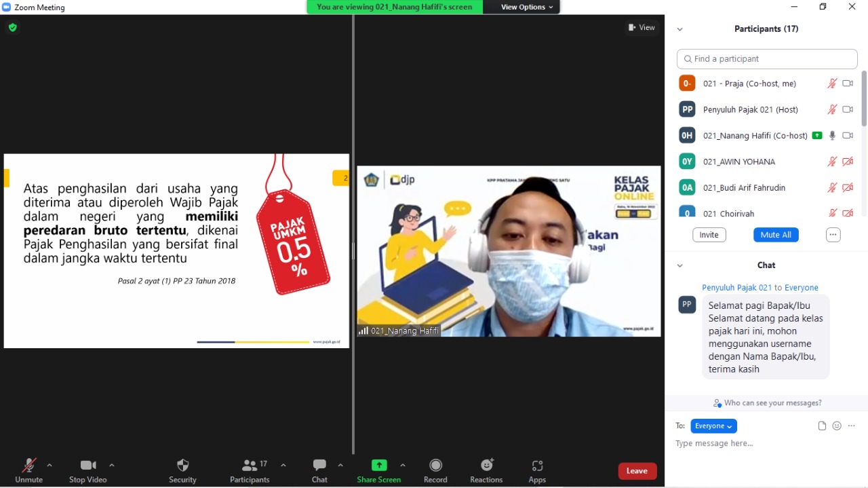Screen dimensions: 868x488
Task: Open the View menu on video
Action: (642, 28)
